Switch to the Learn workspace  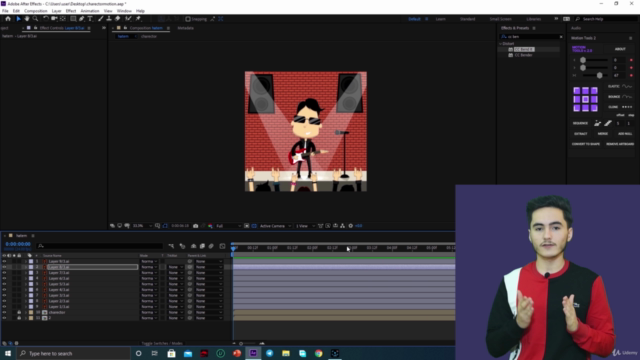441,19
